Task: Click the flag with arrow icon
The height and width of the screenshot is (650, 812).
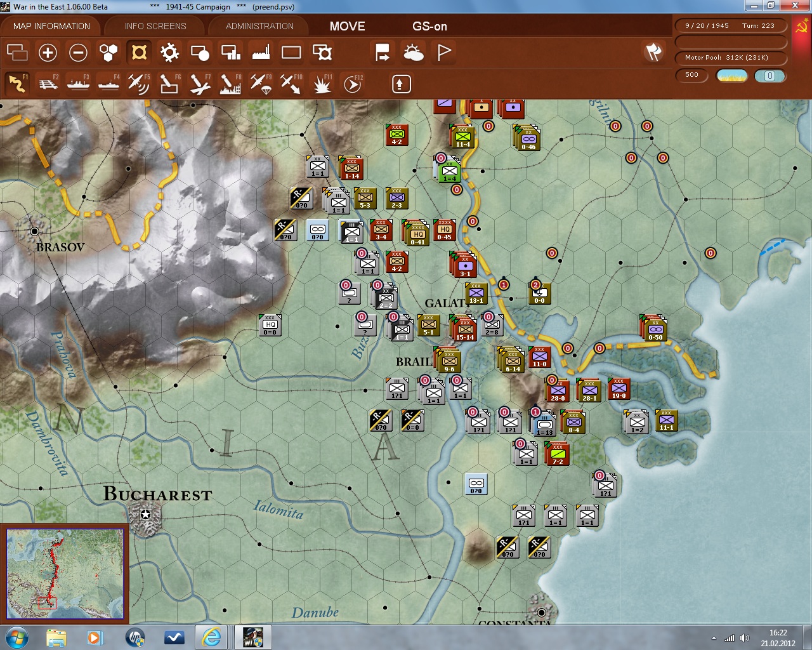Action: pos(383,52)
